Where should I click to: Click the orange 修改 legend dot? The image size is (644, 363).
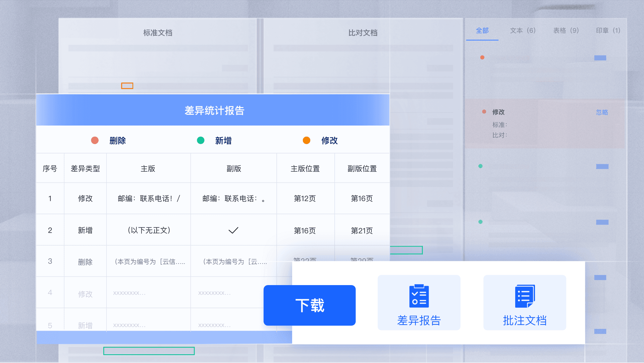[x=307, y=140]
